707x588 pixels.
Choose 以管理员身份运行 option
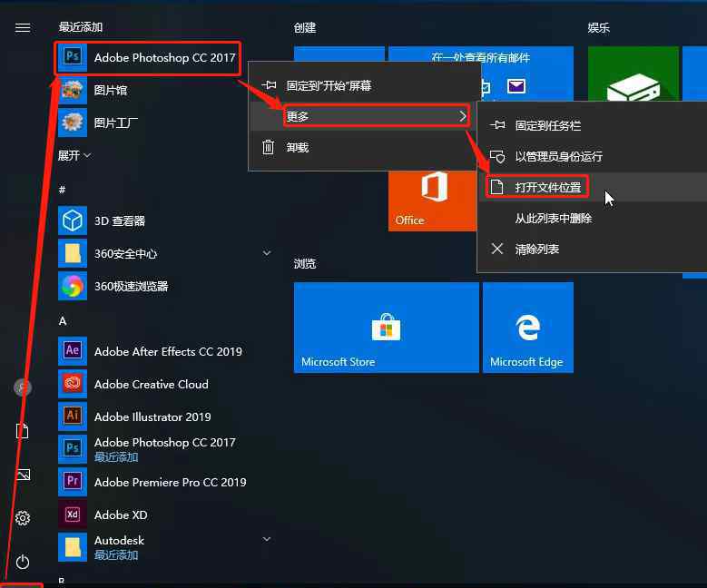coord(557,156)
